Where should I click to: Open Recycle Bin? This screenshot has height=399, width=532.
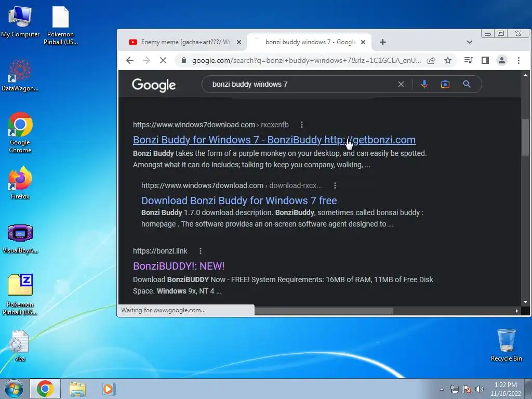pos(506,345)
